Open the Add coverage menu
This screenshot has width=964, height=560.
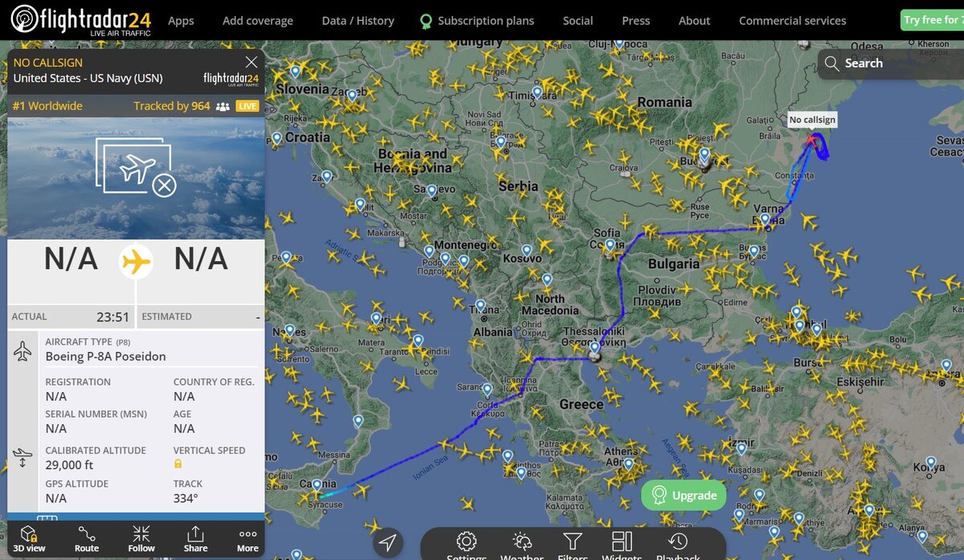pyautogui.click(x=258, y=21)
